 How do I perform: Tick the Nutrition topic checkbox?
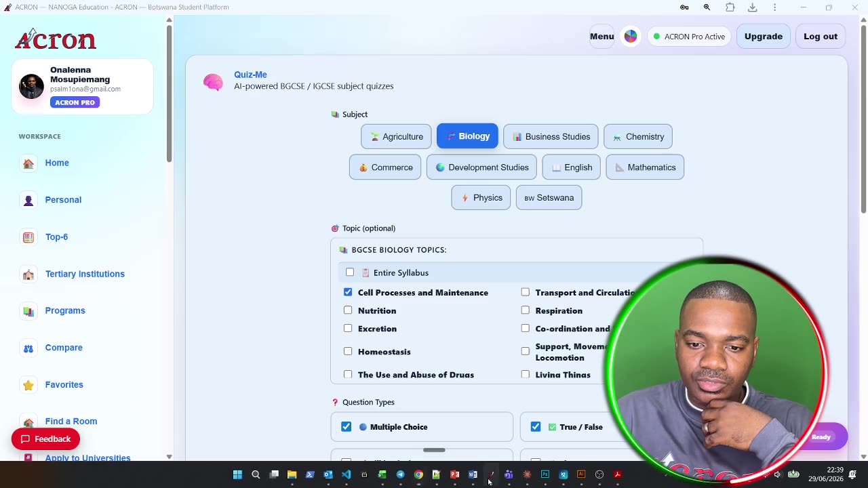tap(348, 310)
